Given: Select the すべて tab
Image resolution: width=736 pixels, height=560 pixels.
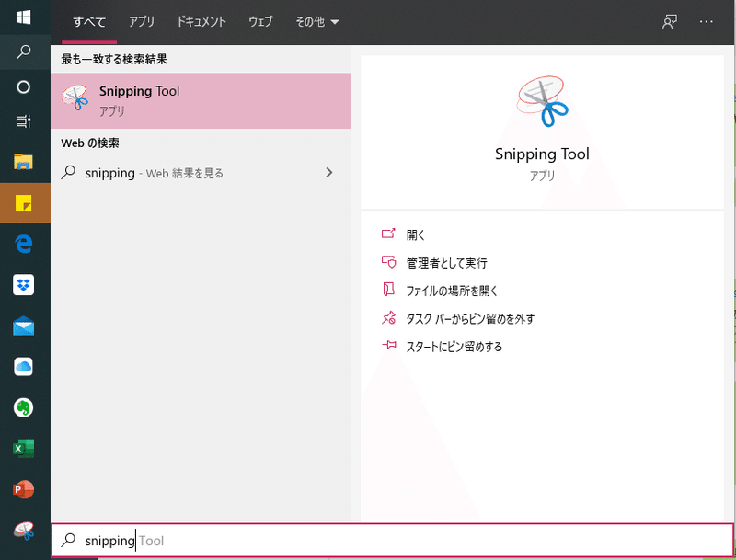Looking at the screenshot, I should (x=88, y=21).
